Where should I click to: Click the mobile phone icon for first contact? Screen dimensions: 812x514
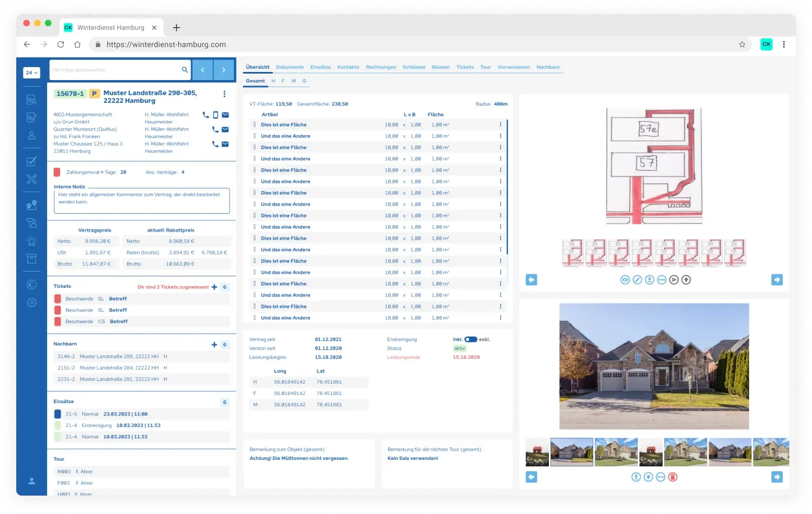(x=215, y=115)
